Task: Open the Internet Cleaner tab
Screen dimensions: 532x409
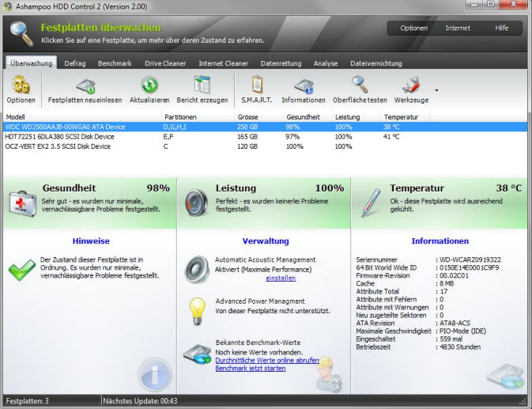Action: (x=223, y=63)
